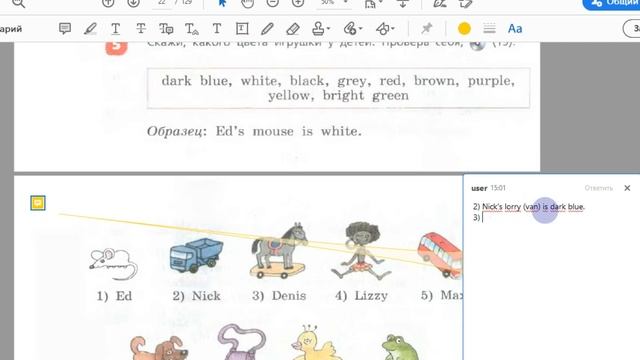640x360 pixels.
Task: Close the comment popup
Action: [x=627, y=188]
